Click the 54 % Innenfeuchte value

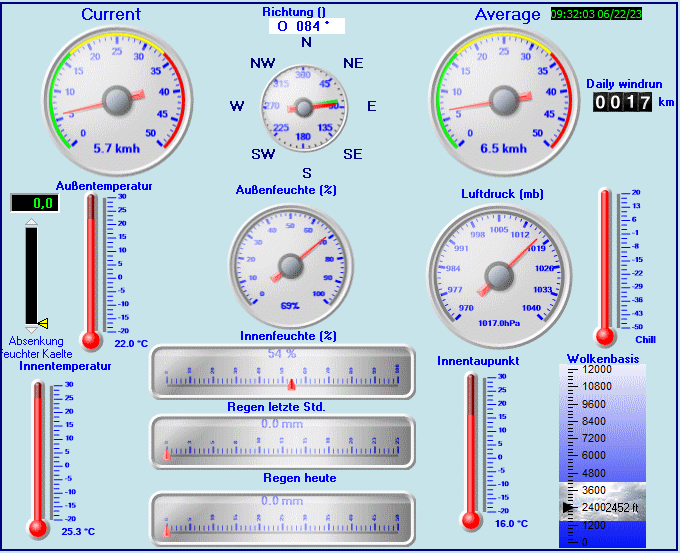click(282, 354)
